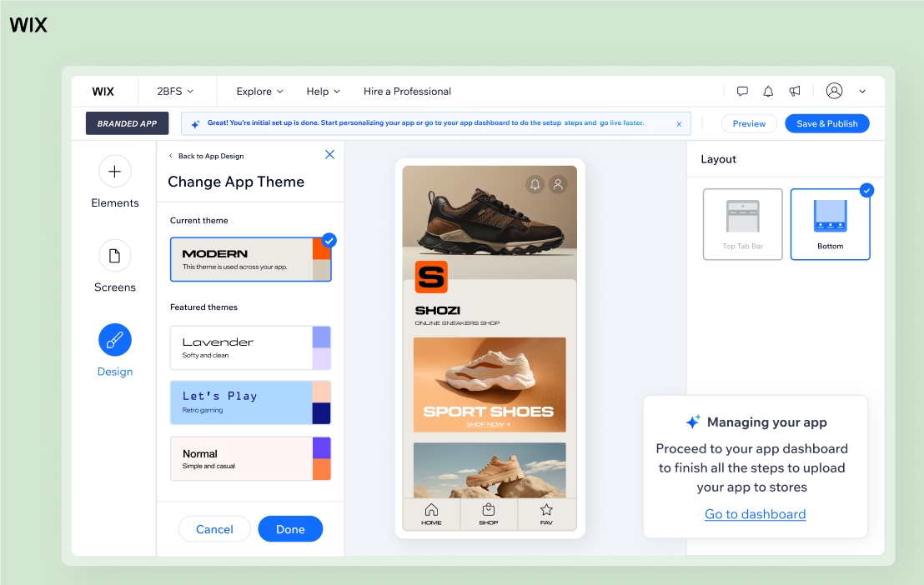The image size is (924, 585).
Task: Click the user profile avatar icon
Action: point(834,92)
